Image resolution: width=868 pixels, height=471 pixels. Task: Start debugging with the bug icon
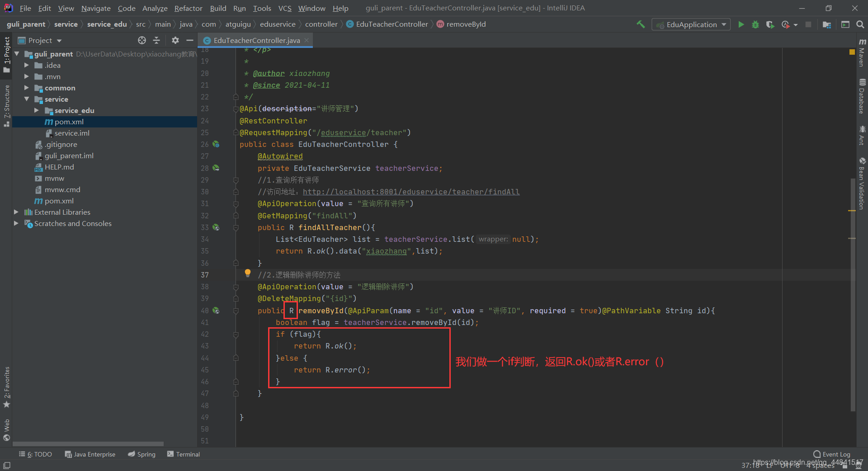[755, 24]
